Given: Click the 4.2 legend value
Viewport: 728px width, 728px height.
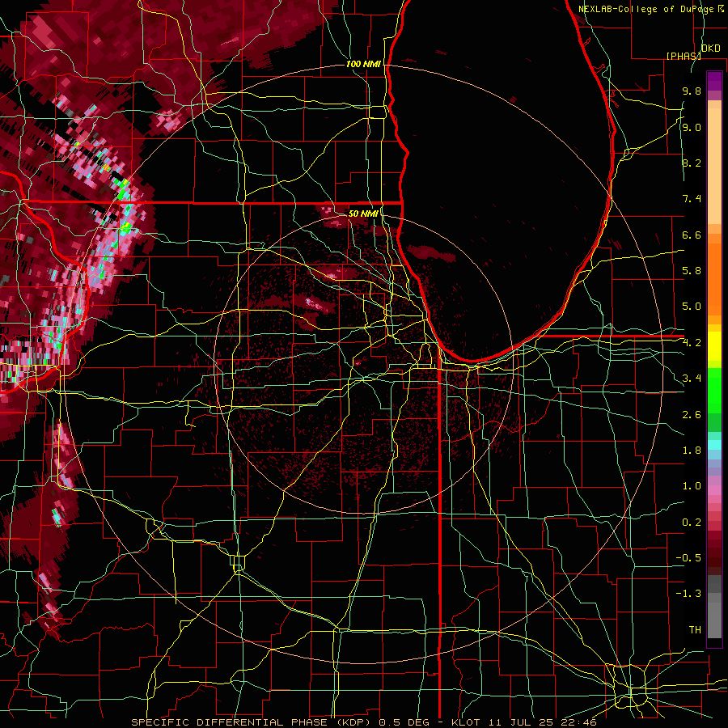Looking at the screenshot, I should point(692,343).
